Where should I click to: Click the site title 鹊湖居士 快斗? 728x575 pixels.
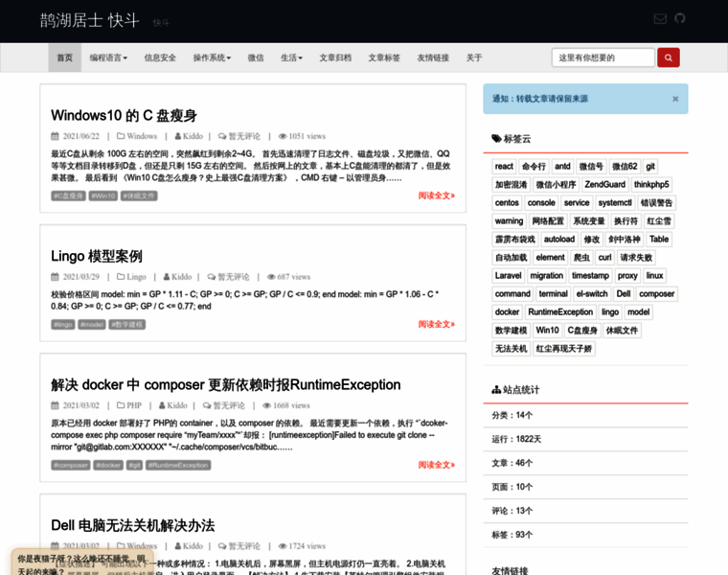tap(90, 20)
